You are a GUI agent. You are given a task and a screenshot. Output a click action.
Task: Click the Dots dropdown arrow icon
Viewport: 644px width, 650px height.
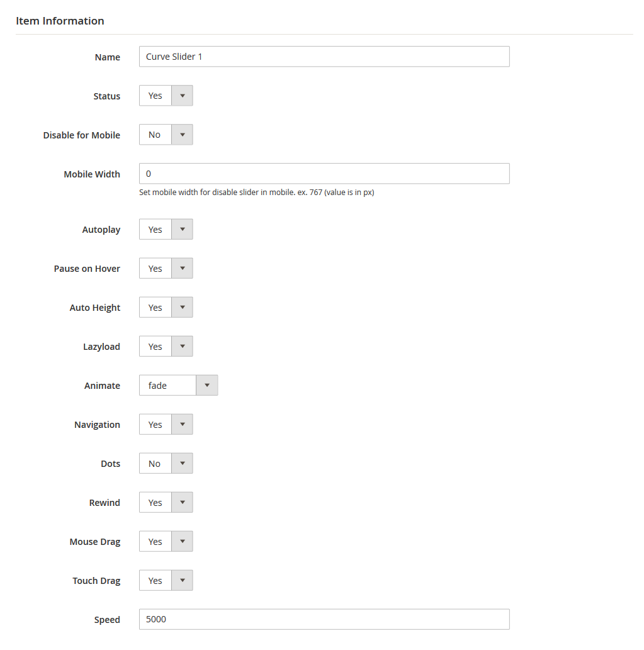click(x=183, y=464)
